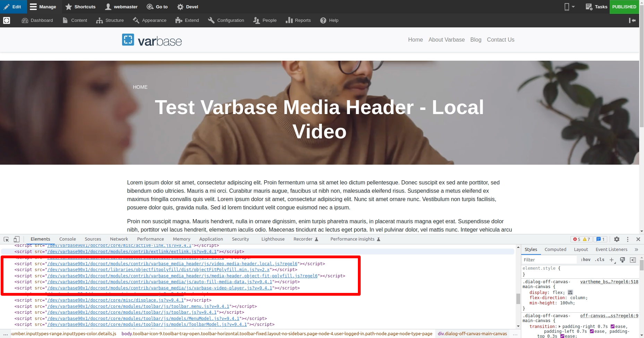The image size is (644, 338).
Task: Toggle the .cls element classes panel
Action: (600, 260)
